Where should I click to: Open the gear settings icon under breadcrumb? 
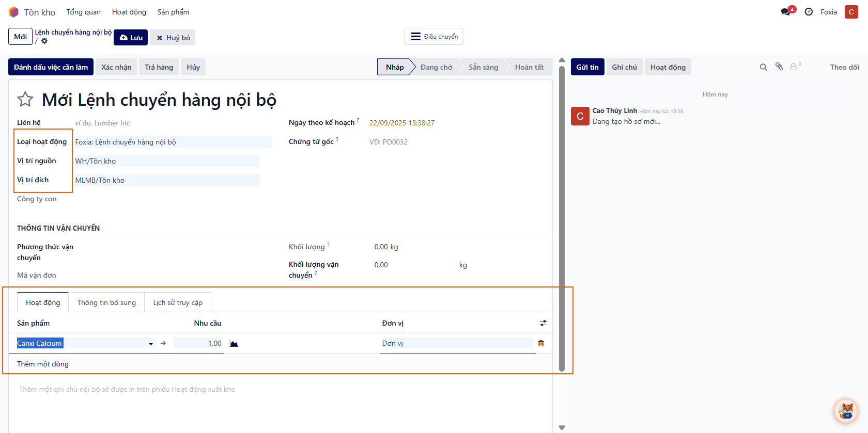click(x=44, y=41)
